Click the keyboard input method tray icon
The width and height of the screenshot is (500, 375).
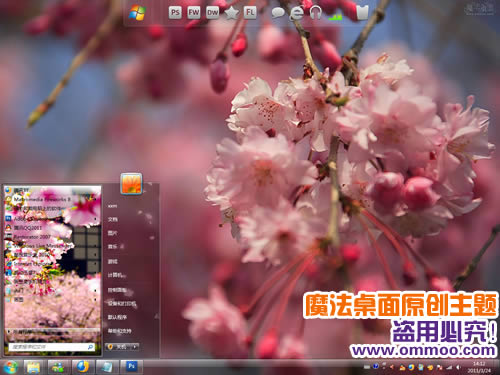pyautogui.click(x=367, y=367)
